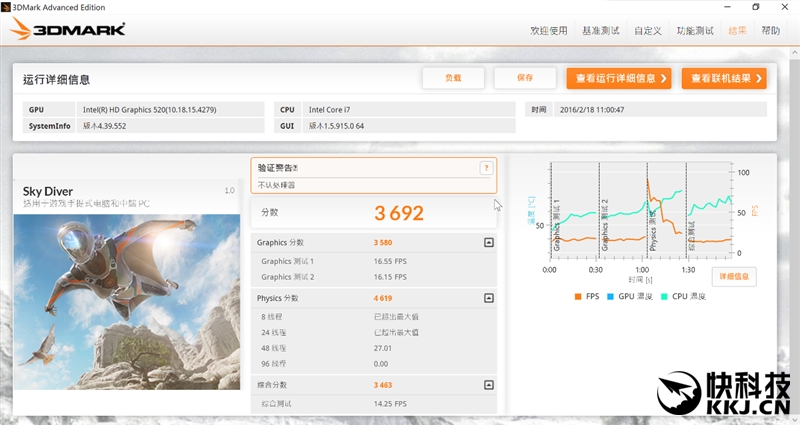Screen dimensions: 800x425
Task: Switch to the 基准测试 tab
Action: (601, 31)
